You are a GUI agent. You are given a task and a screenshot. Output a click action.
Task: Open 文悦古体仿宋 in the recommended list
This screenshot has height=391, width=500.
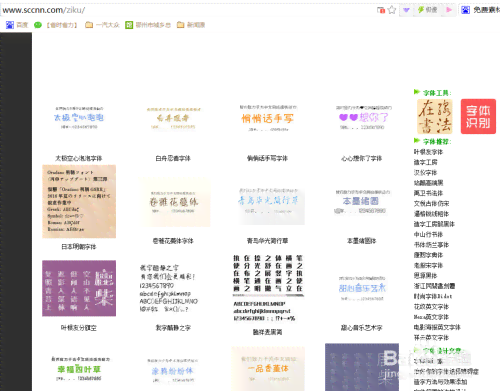click(x=431, y=204)
